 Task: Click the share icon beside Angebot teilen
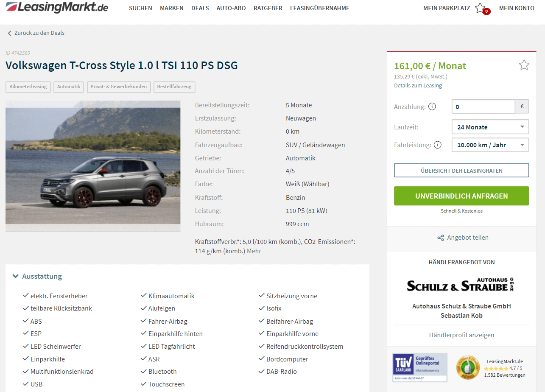click(441, 238)
